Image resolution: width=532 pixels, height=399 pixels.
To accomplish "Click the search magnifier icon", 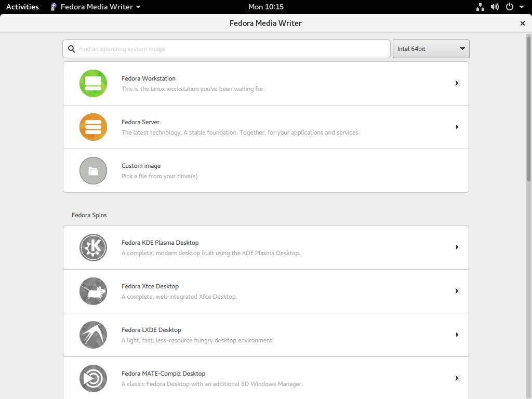I will click(x=71, y=49).
